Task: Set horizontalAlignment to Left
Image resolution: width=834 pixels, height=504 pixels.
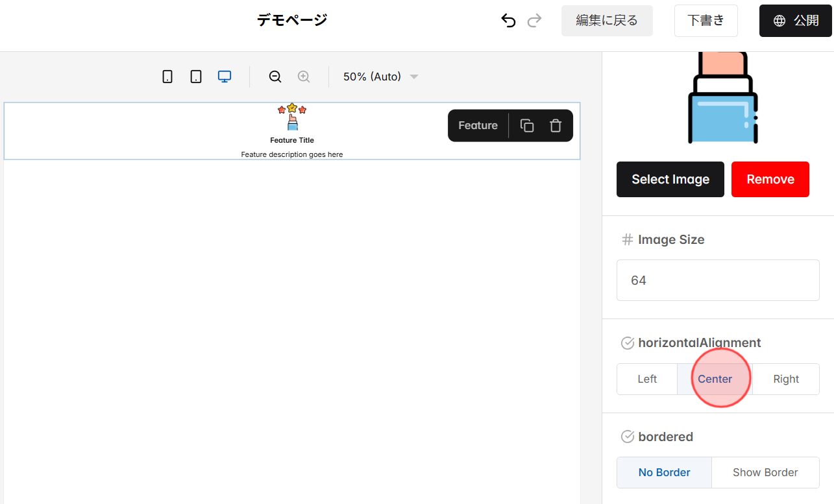Action: (646, 379)
